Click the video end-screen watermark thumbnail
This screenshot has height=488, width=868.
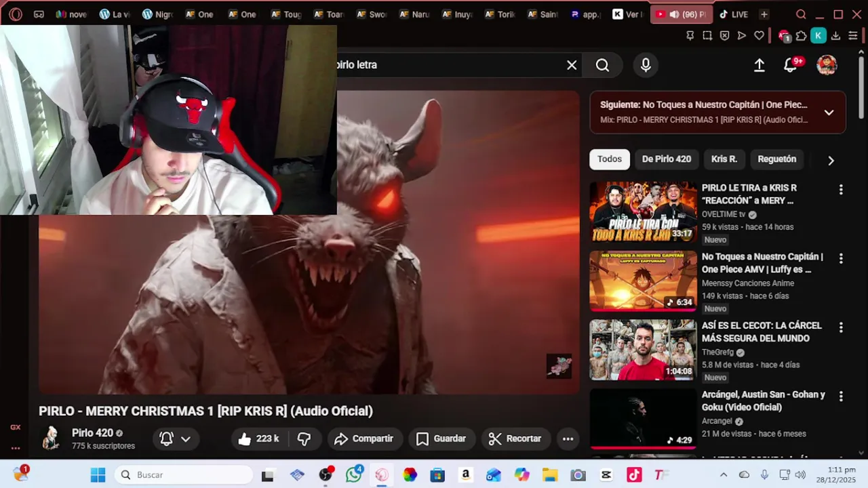(559, 366)
